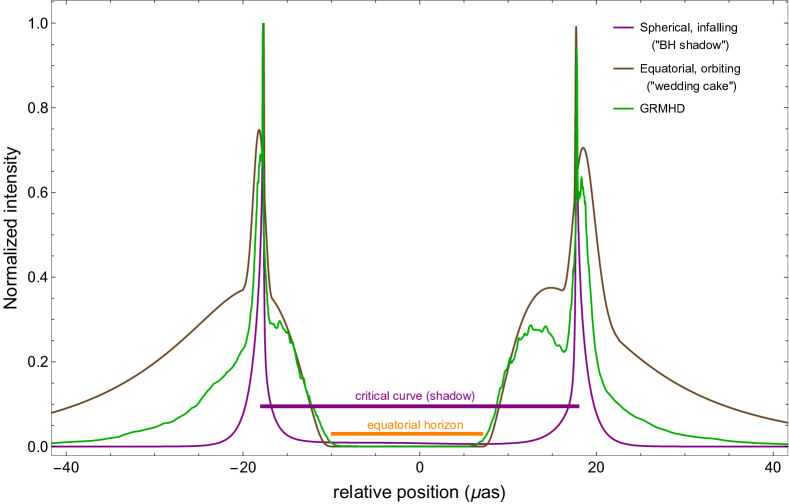Click the brown shoulder plateau left of right spike
The image size is (789, 504).
(550, 289)
